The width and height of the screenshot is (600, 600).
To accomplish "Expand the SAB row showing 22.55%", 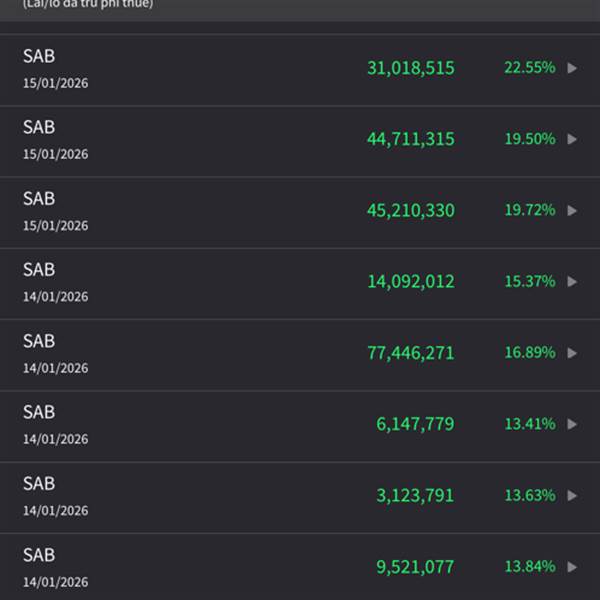I will [572, 68].
